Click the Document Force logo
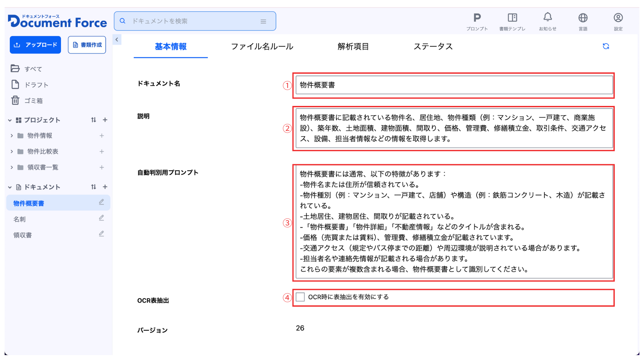This screenshot has width=644, height=362. click(x=57, y=21)
